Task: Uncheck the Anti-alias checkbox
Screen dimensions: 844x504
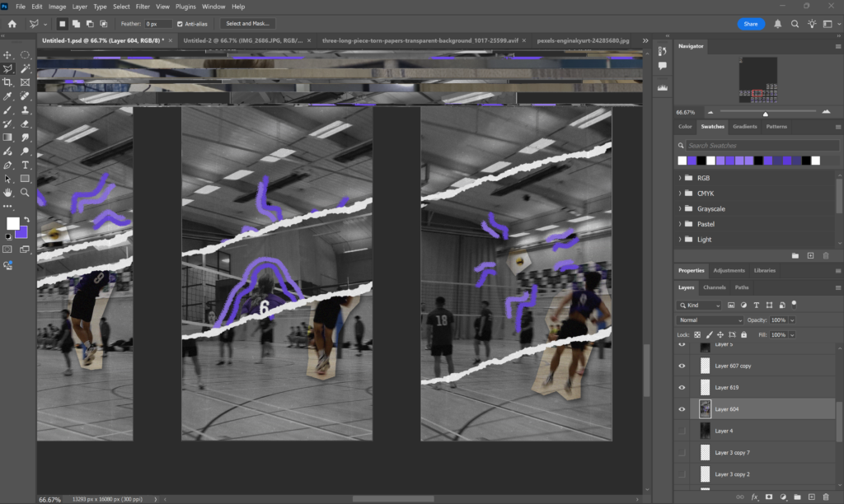Action: click(x=181, y=24)
